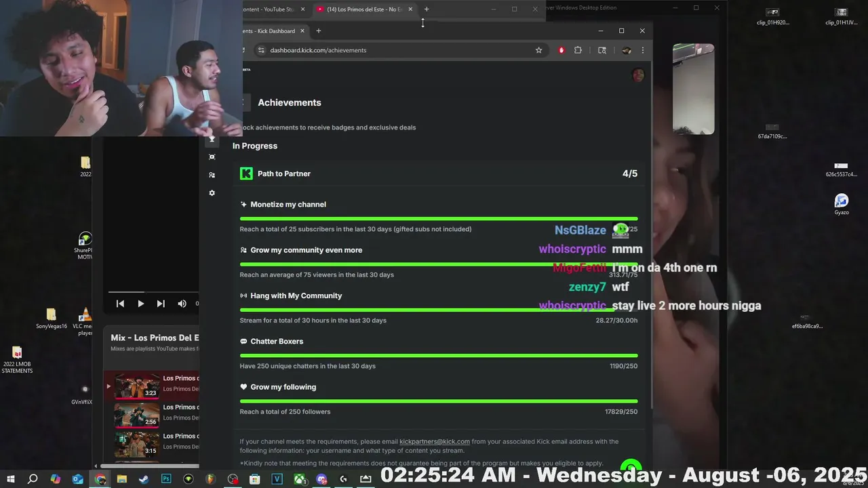Skip to next track in YouTube player
The width and height of the screenshot is (868, 488).
click(x=161, y=304)
